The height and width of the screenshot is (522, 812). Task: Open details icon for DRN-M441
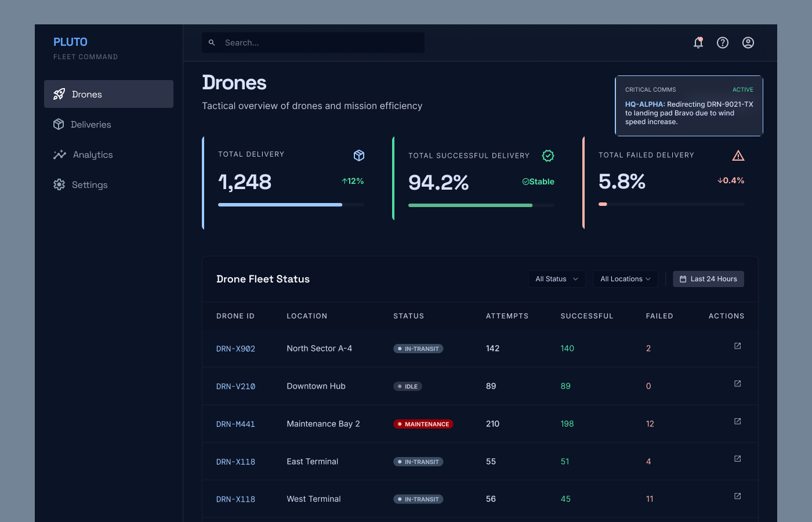click(x=738, y=422)
